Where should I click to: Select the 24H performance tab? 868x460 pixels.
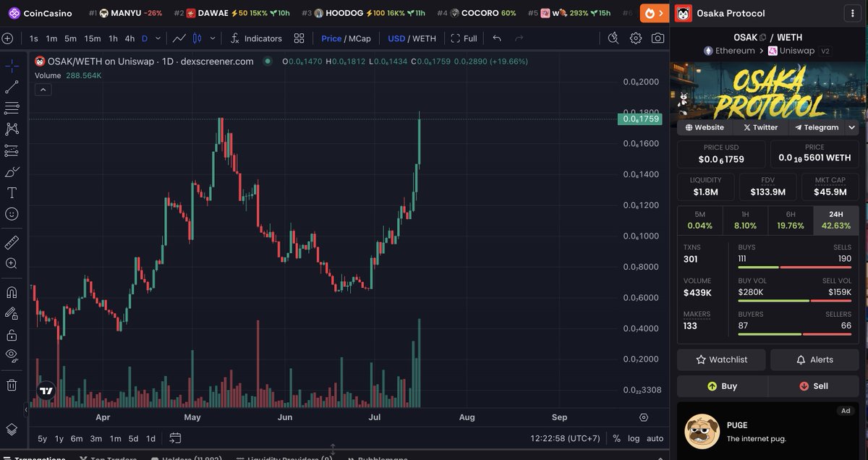836,220
